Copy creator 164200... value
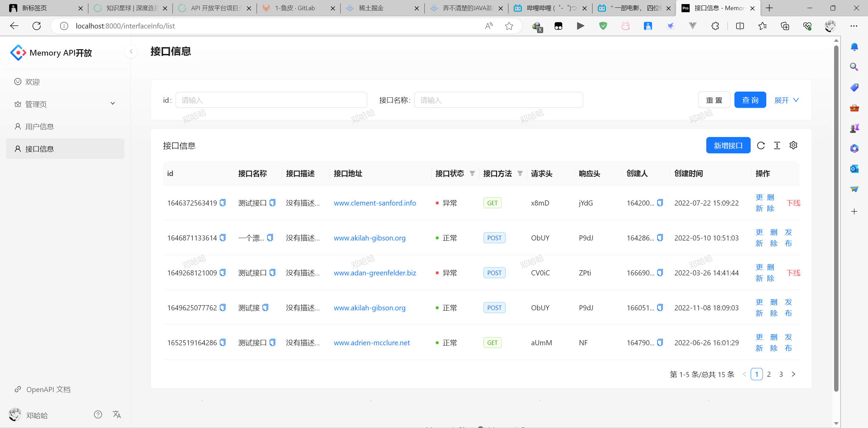Viewport: 868px width, 428px height. coord(660,203)
